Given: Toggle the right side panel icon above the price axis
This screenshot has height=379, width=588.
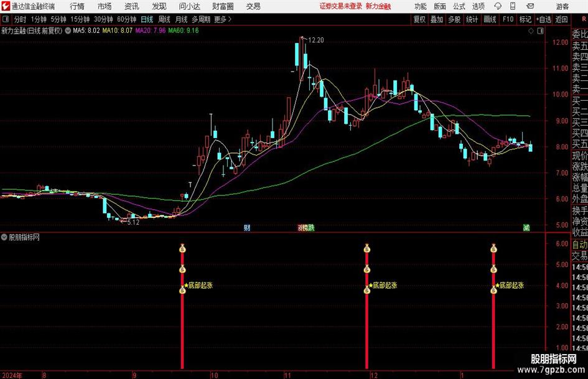Looking at the screenshot, I should (540, 31).
